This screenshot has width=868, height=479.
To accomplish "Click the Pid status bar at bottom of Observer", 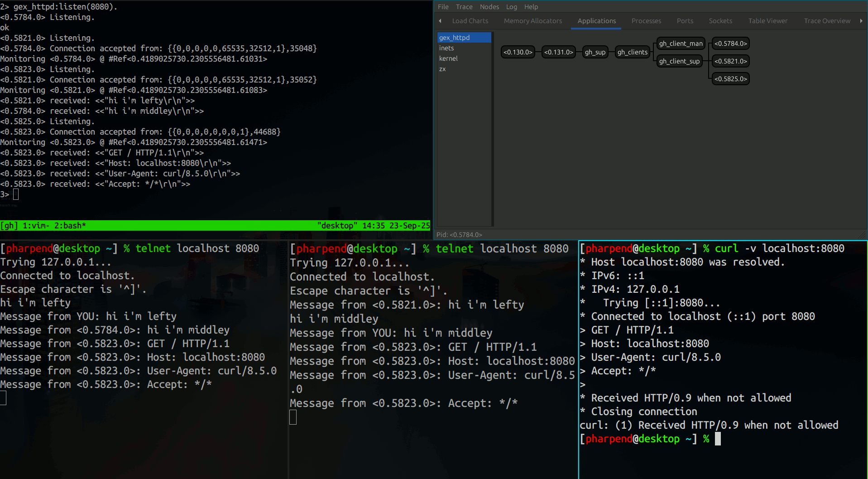I will [459, 235].
